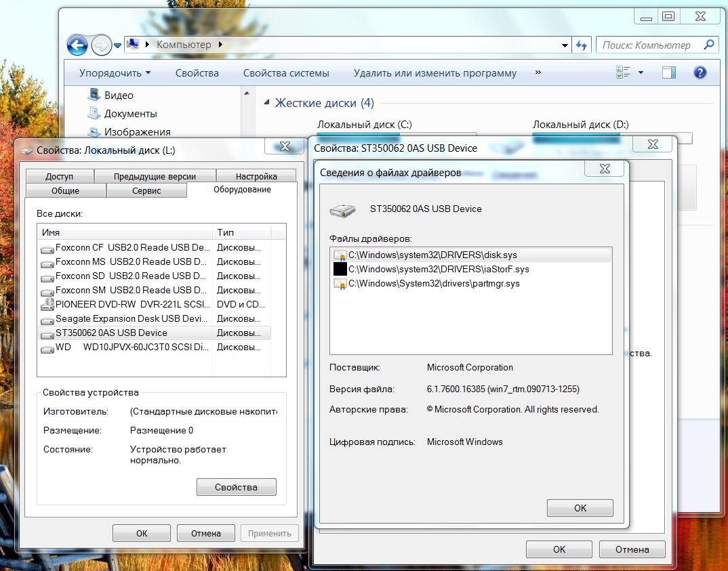Open the view options dropdown arrow
This screenshot has height=571, width=728.
tap(641, 72)
